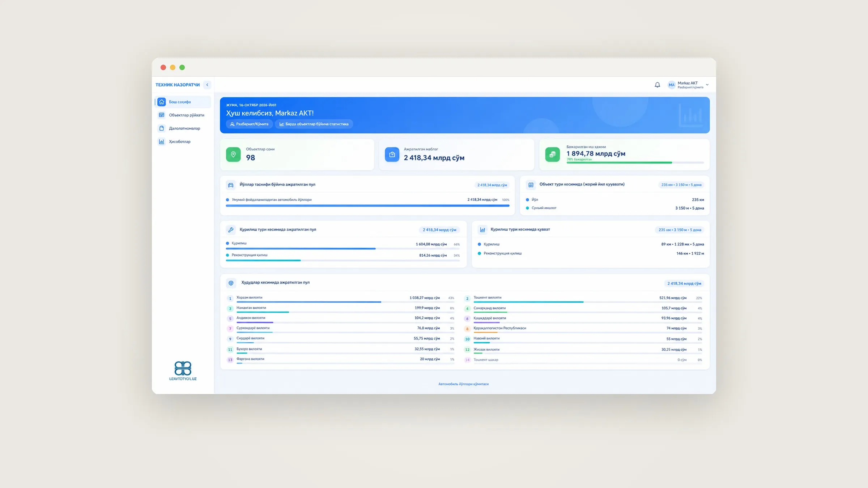Image resolution: width=868 pixels, height=488 pixels.
Task: Select the Тошкент вилояти row
Action: [583, 299]
